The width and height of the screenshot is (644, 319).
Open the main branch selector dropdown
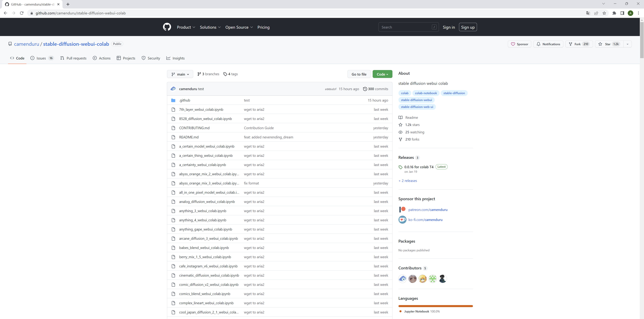pos(180,74)
